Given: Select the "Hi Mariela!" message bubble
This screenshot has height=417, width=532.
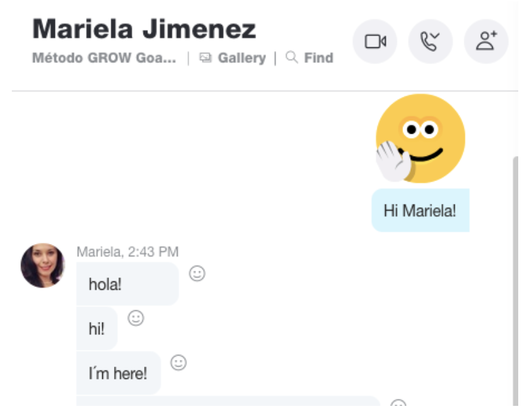Looking at the screenshot, I should pyautogui.click(x=421, y=210).
